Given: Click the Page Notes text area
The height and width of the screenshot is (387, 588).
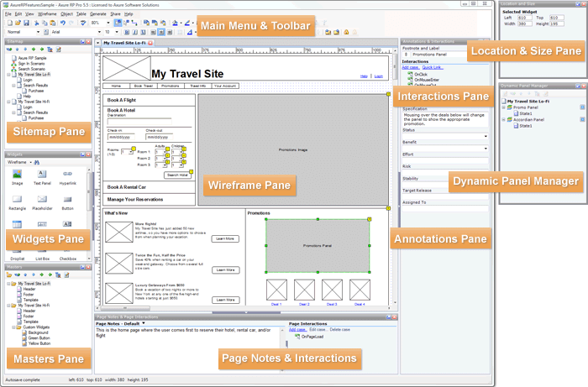Looking at the screenshot, I should [187, 349].
